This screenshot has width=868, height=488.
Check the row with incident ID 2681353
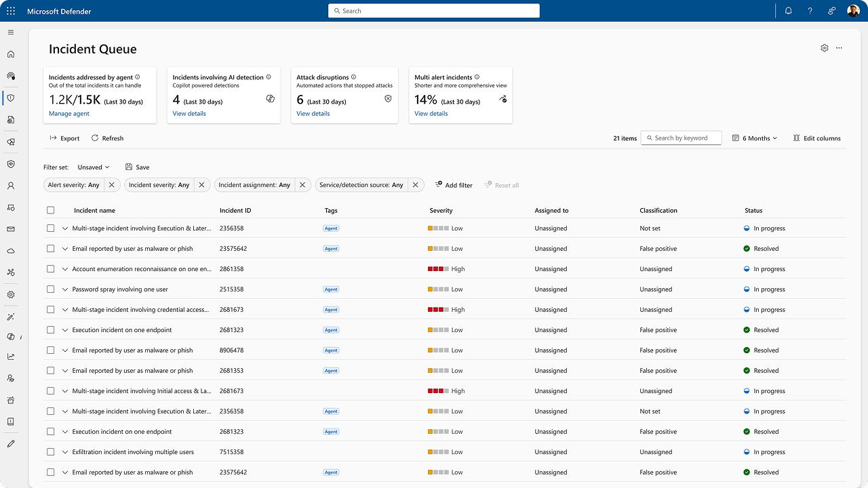pos(50,371)
